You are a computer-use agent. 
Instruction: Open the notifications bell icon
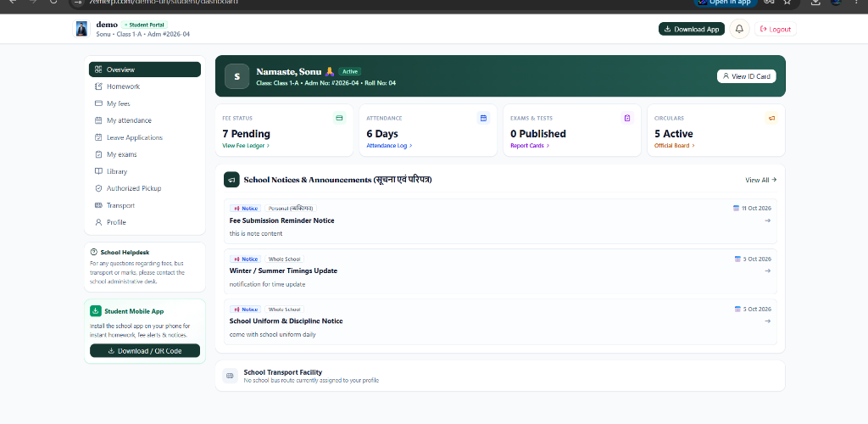click(x=739, y=29)
